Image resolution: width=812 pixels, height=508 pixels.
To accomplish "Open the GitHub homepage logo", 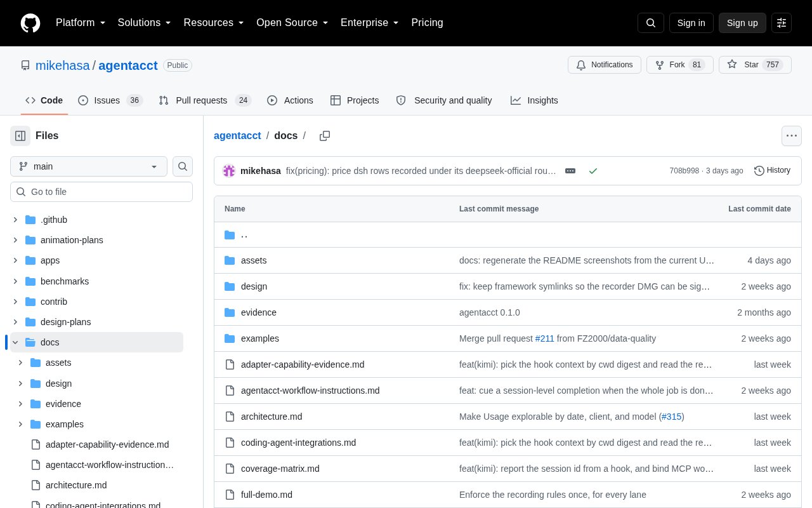I will [30, 23].
